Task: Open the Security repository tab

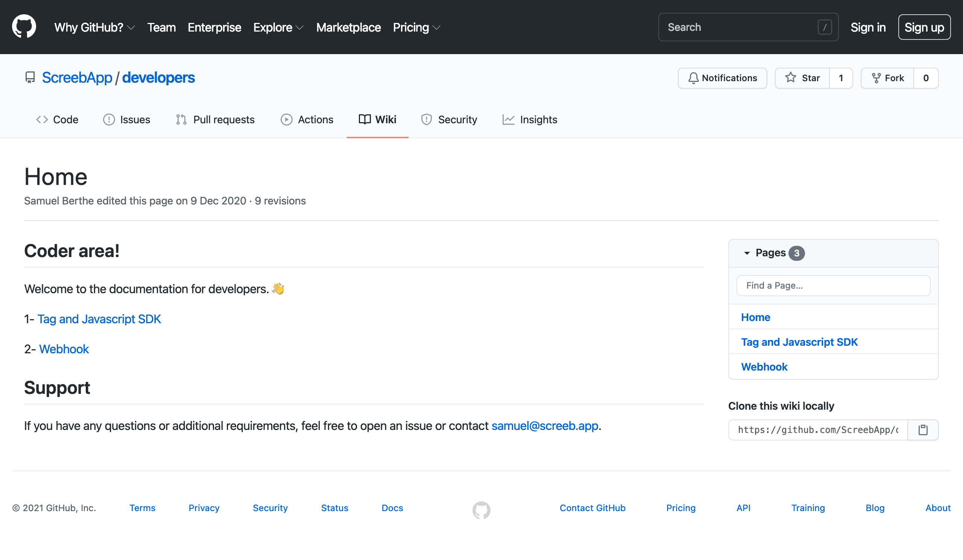Action: click(x=449, y=120)
